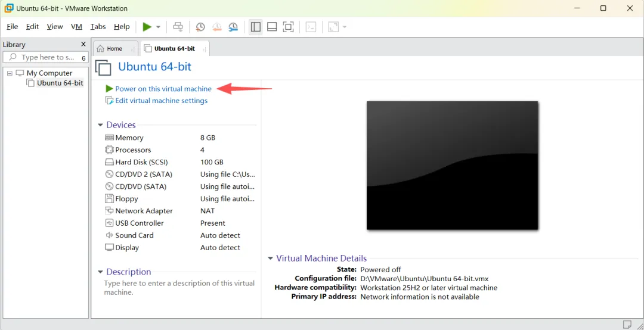Select the Ubuntu 64-bit tab
The height and width of the screenshot is (330, 644).
pyautogui.click(x=175, y=48)
